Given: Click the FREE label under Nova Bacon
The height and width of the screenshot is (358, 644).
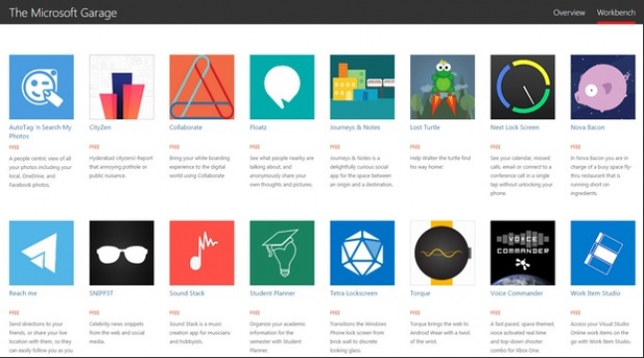Looking at the screenshot, I should (575, 146).
